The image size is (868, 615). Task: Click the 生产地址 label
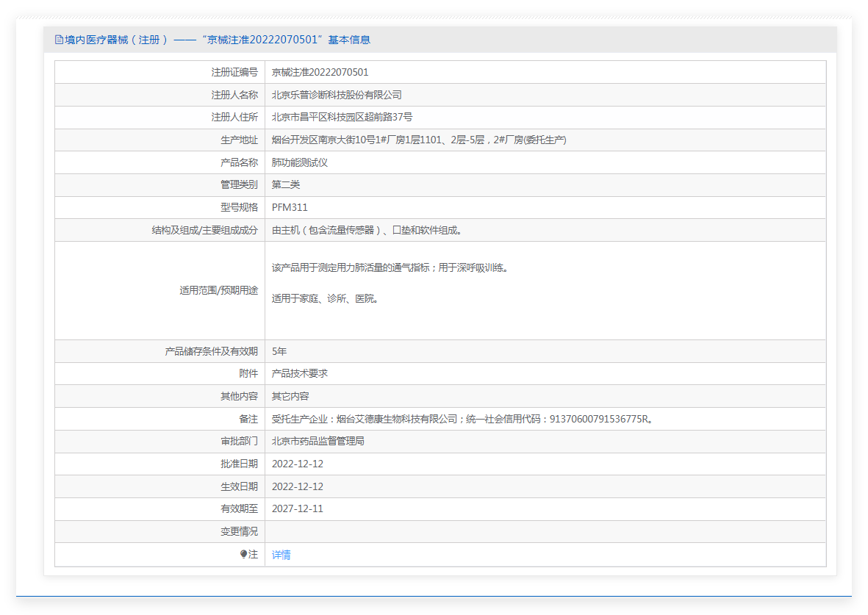[239, 140]
